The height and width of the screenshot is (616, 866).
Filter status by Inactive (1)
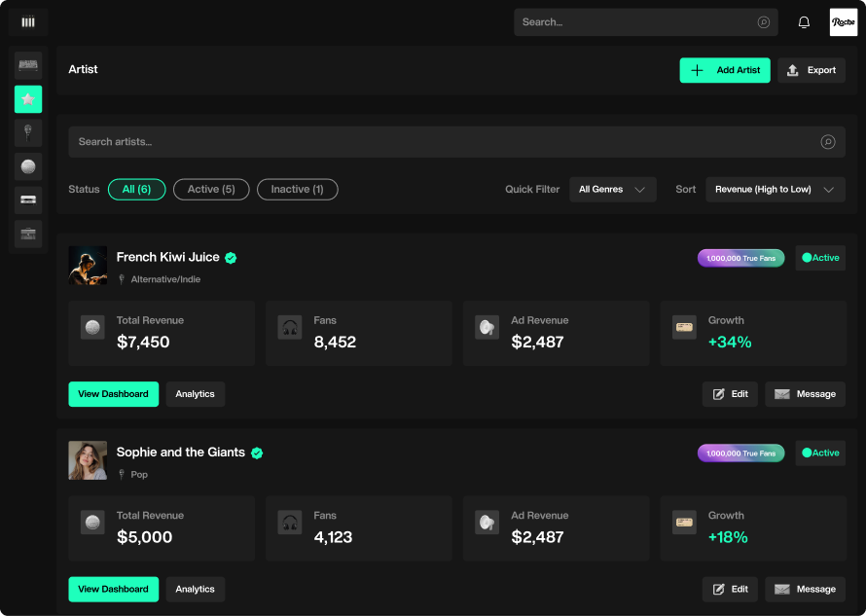click(x=297, y=190)
